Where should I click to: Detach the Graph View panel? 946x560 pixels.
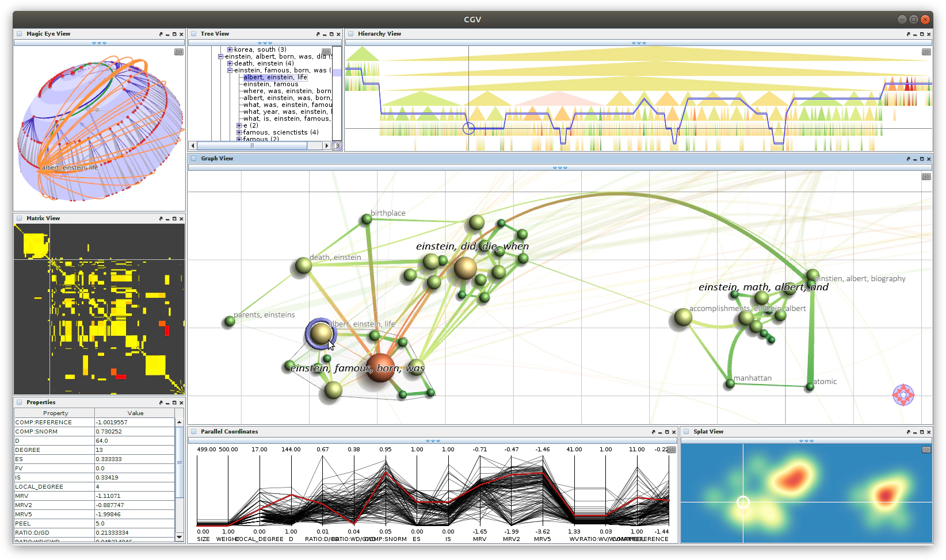coord(909,159)
